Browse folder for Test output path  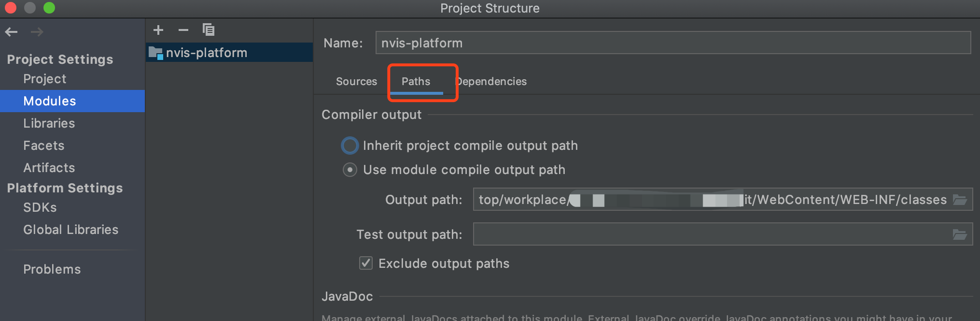960,234
